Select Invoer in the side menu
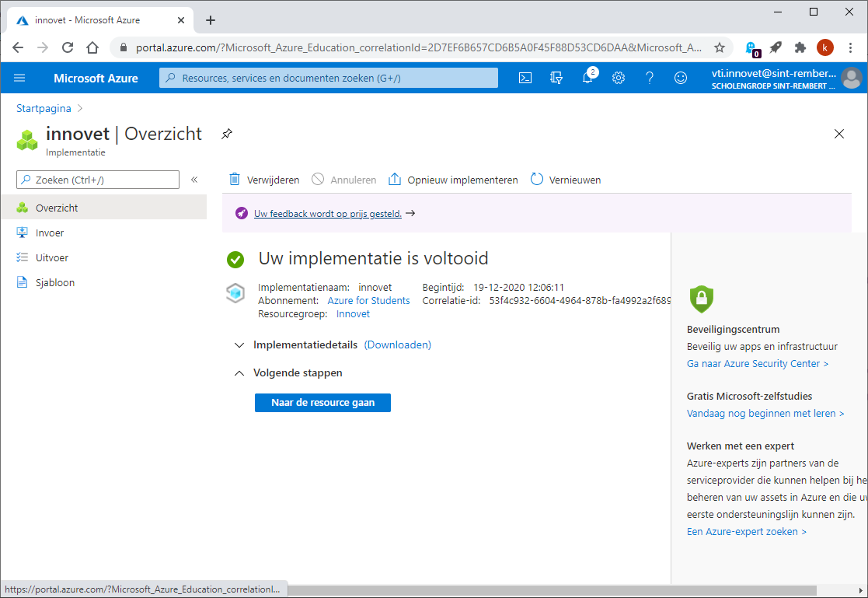Image resolution: width=868 pixels, height=598 pixels. pos(103,233)
